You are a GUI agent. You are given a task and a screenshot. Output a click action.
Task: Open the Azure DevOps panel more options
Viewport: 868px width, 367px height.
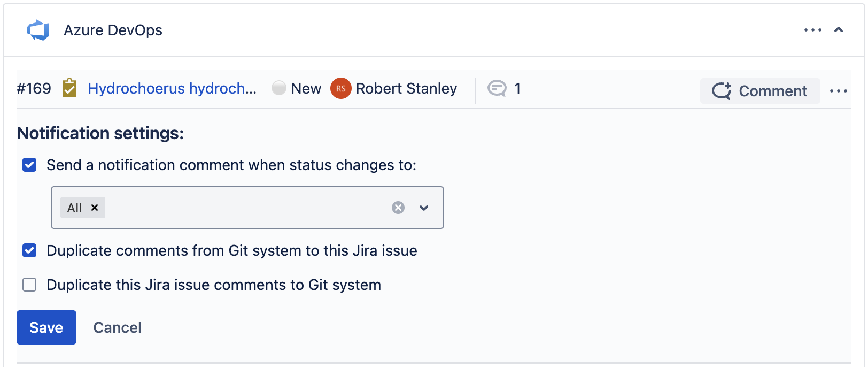[x=812, y=30]
